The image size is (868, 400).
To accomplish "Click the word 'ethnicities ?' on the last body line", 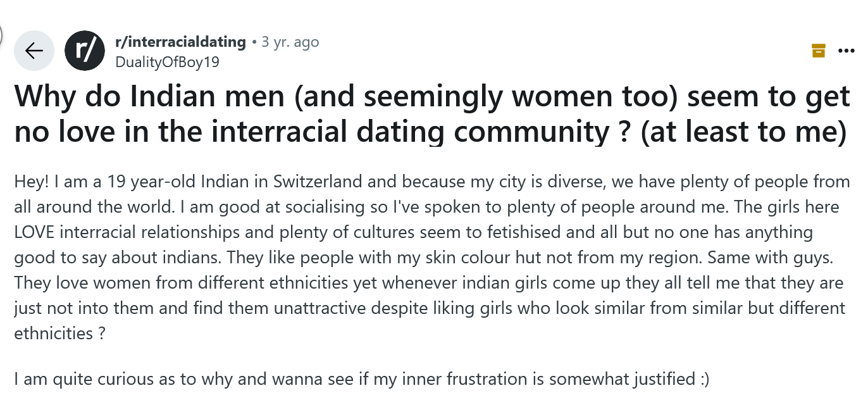I will tap(59, 333).
